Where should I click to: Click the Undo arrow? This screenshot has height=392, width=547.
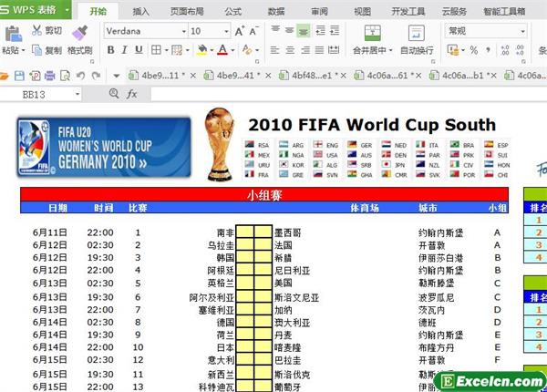(x=80, y=76)
